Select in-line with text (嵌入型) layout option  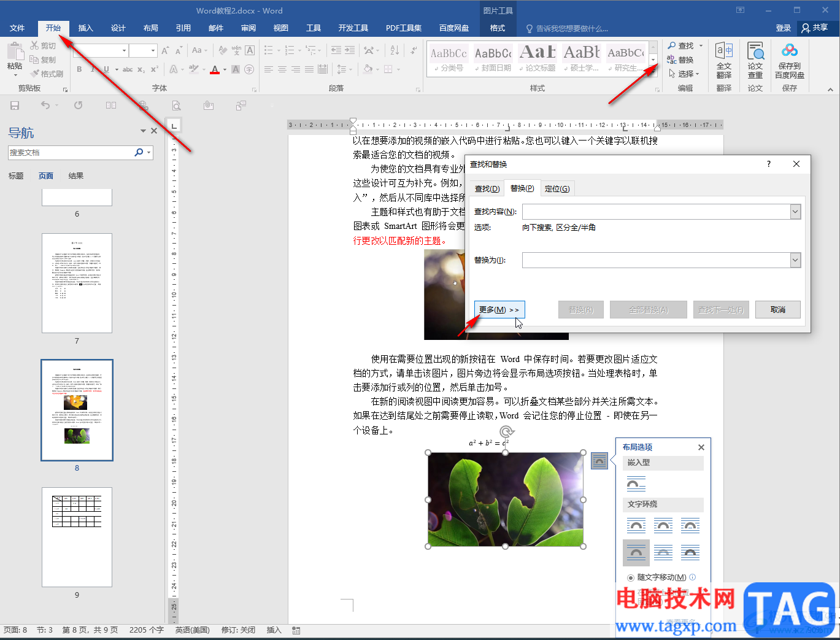[x=636, y=484]
